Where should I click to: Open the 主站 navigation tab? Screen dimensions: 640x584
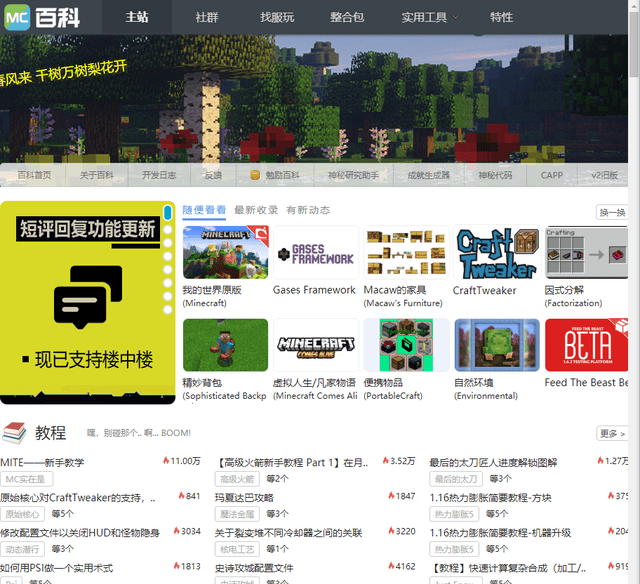pos(137,17)
